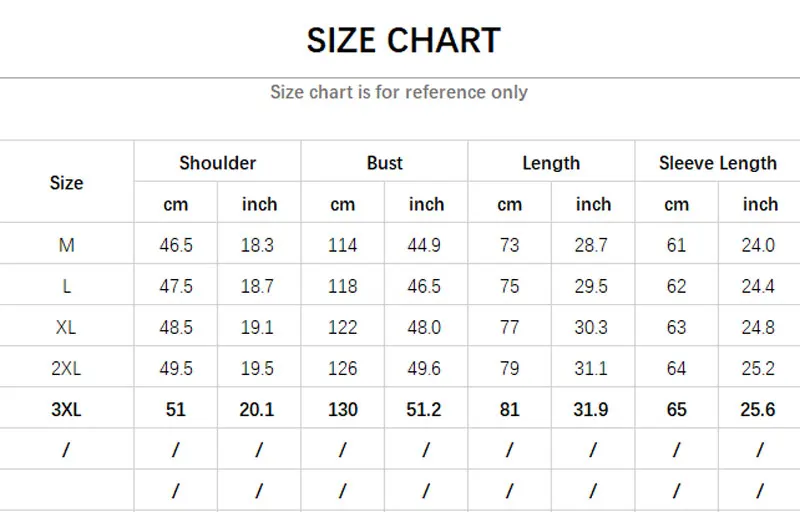Select the 2XL size row label

(66, 369)
